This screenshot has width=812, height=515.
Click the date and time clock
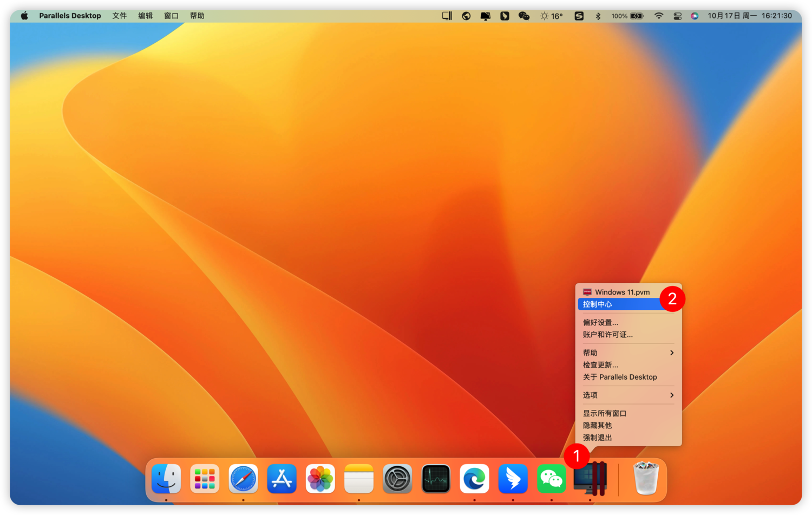point(750,16)
